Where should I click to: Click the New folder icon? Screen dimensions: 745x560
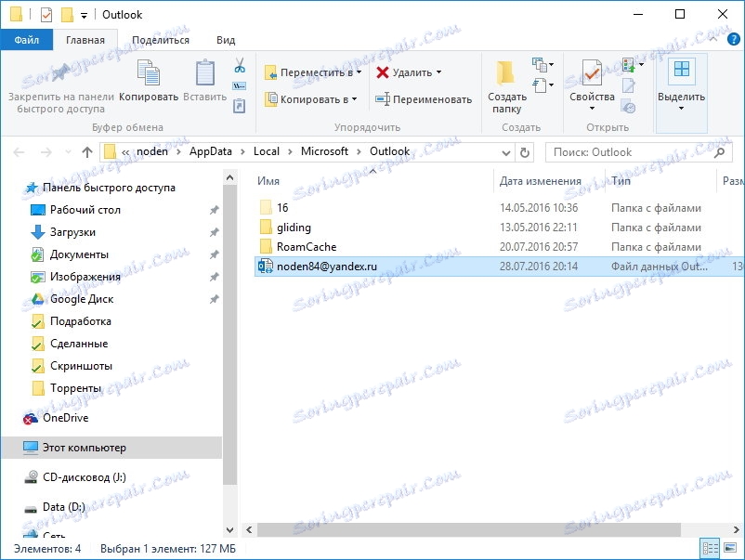click(505, 73)
